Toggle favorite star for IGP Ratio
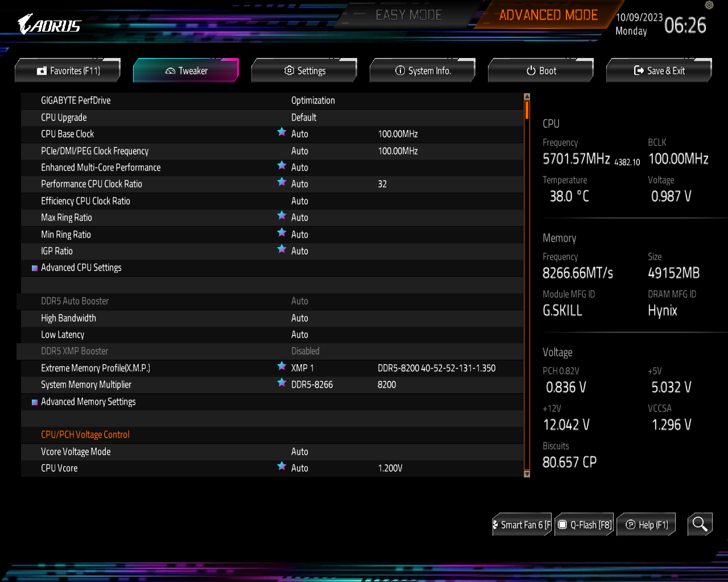The height and width of the screenshot is (582, 728). click(282, 249)
